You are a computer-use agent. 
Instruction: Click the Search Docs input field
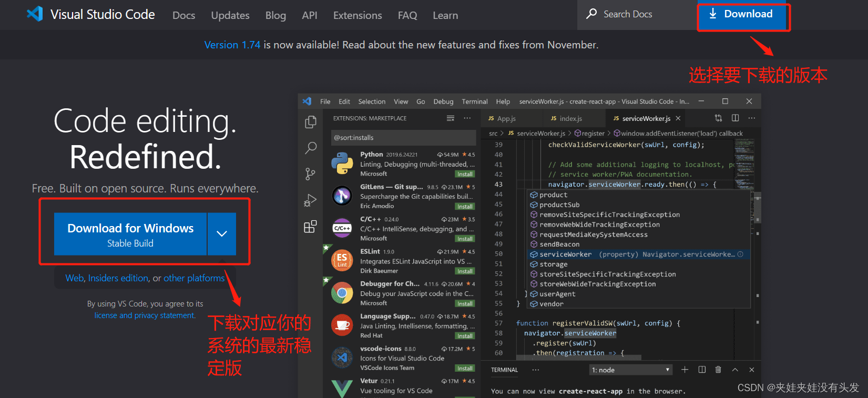click(636, 14)
